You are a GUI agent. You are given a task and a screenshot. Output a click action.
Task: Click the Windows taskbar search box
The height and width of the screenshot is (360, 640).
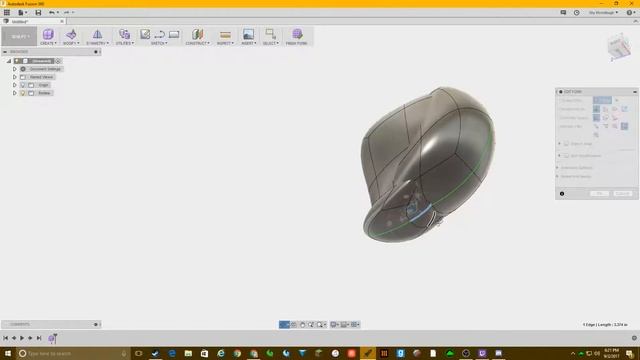click(x=73, y=353)
